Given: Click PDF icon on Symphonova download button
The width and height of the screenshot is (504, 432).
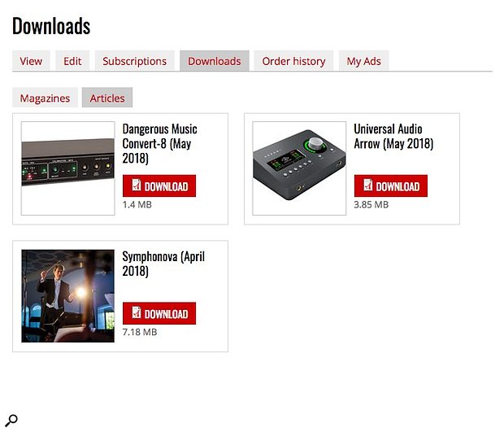Looking at the screenshot, I should [137, 312].
